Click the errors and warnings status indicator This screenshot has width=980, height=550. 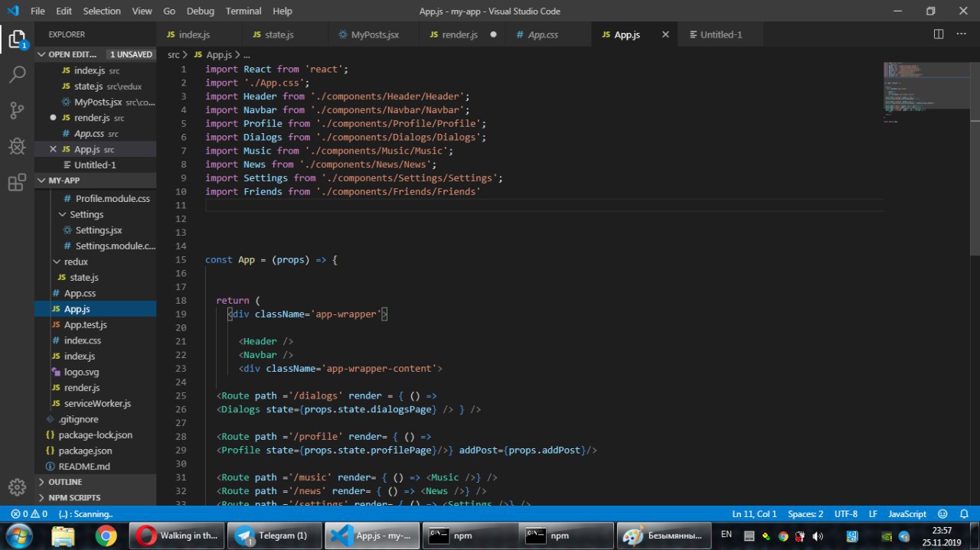point(29,514)
